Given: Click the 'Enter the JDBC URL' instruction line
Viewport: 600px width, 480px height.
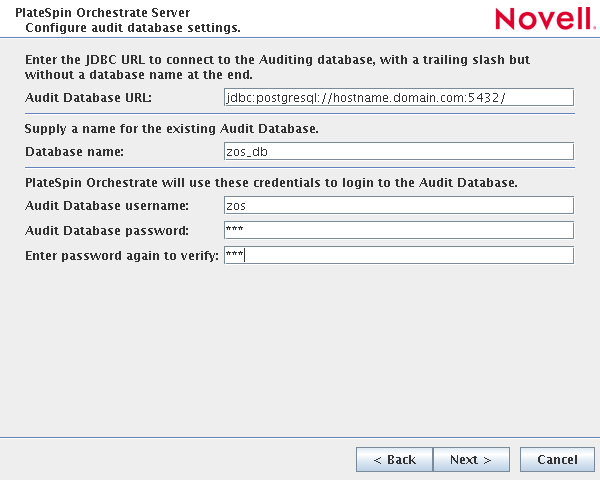Looking at the screenshot, I should (277, 60).
